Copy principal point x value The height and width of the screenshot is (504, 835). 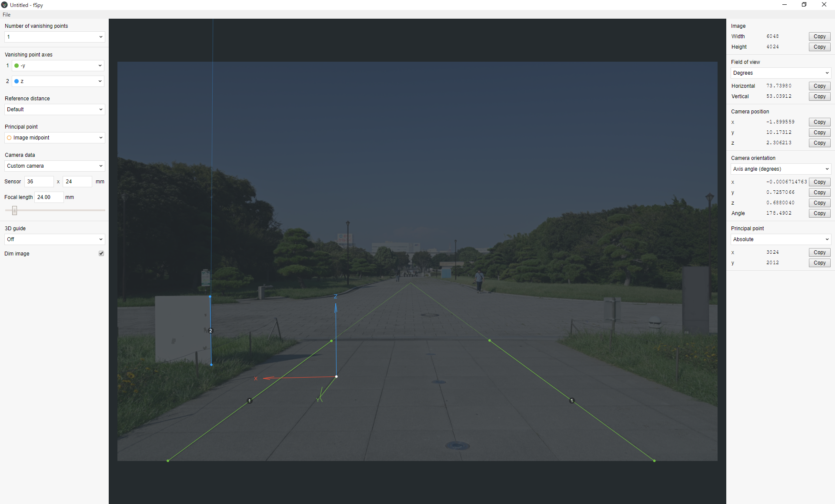click(819, 252)
